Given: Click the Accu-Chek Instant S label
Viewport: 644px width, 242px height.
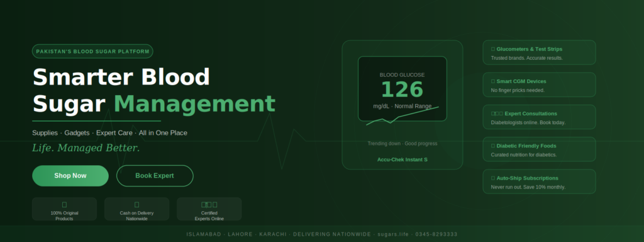Looking at the screenshot, I should 402,159.
